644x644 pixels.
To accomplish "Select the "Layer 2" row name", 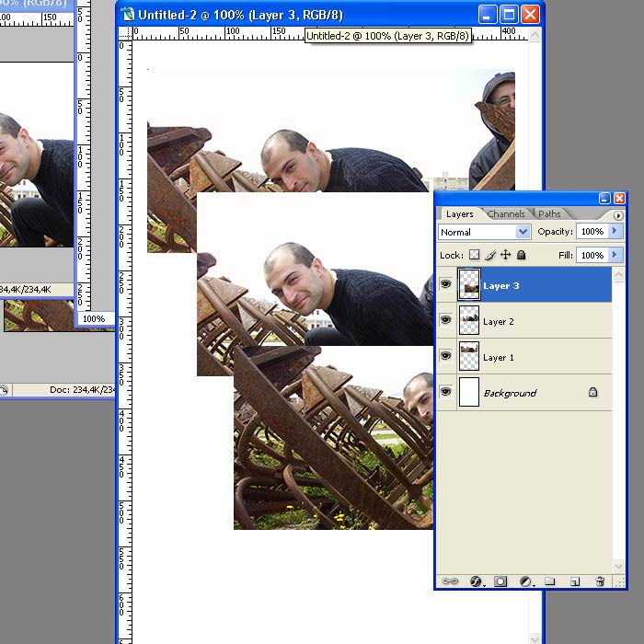I will [x=499, y=322].
